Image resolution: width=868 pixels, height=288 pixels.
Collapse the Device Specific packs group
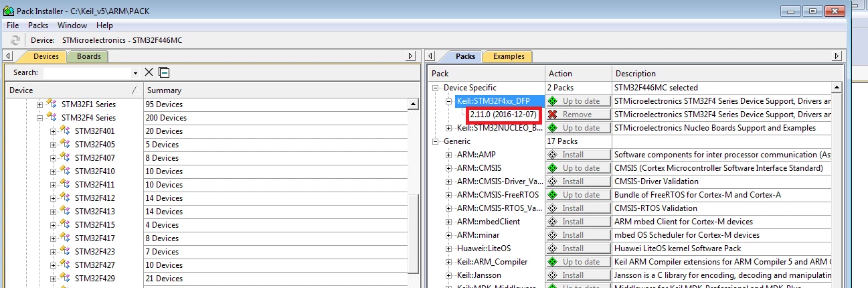pos(436,88)
